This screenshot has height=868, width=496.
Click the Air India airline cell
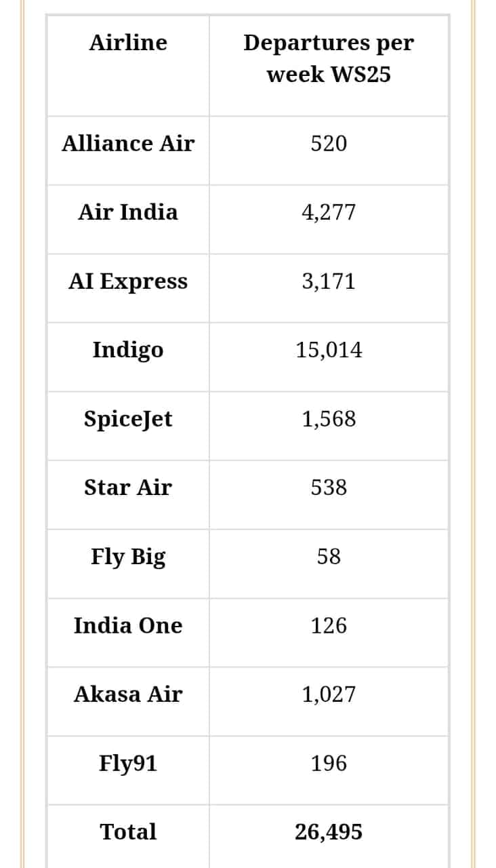tap(128, 212)
